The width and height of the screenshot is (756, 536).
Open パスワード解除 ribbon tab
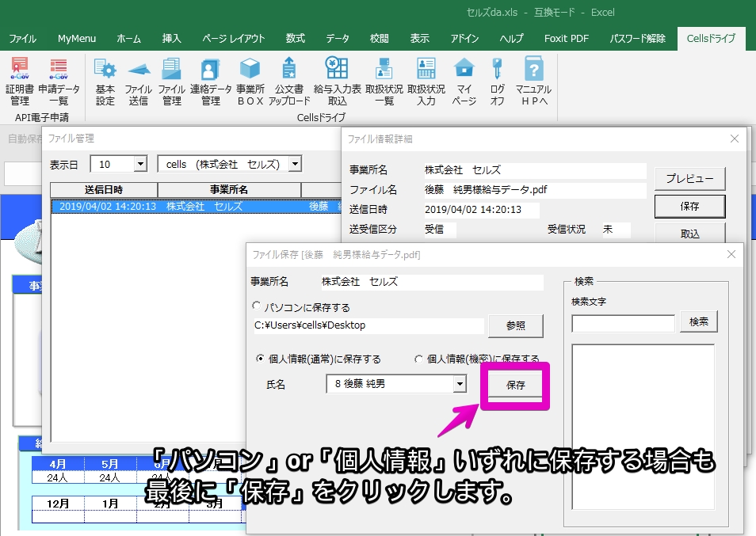pyautogui.click(x=637, y=39)
